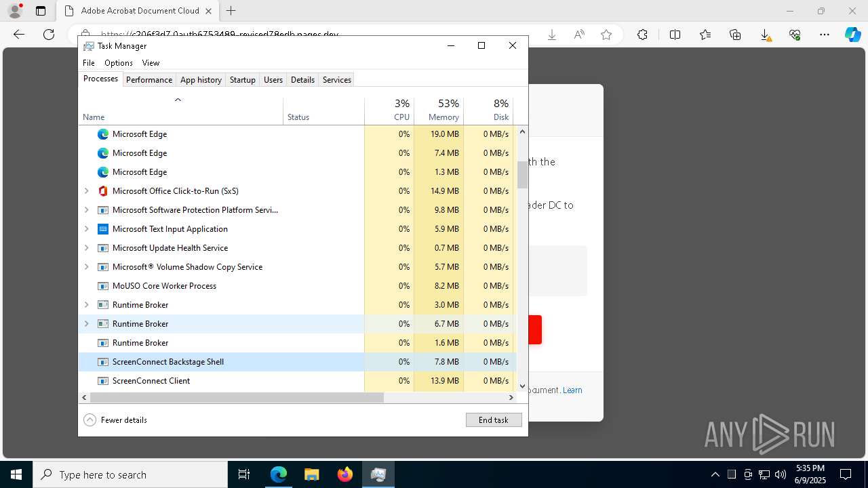This screenshot has width=868, height=488.
Task: Collapse view with Fewer details
Action: (115, 420)
